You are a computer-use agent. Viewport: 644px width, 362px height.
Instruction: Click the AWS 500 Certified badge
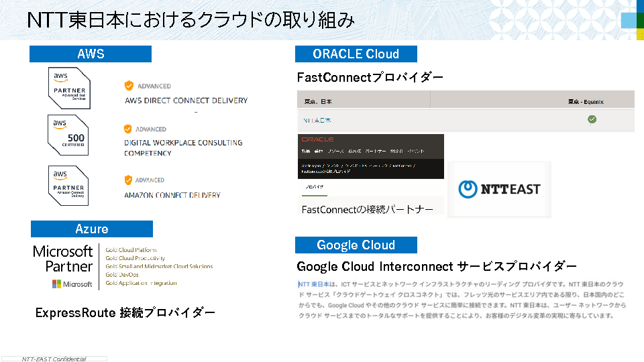[69, 136]
